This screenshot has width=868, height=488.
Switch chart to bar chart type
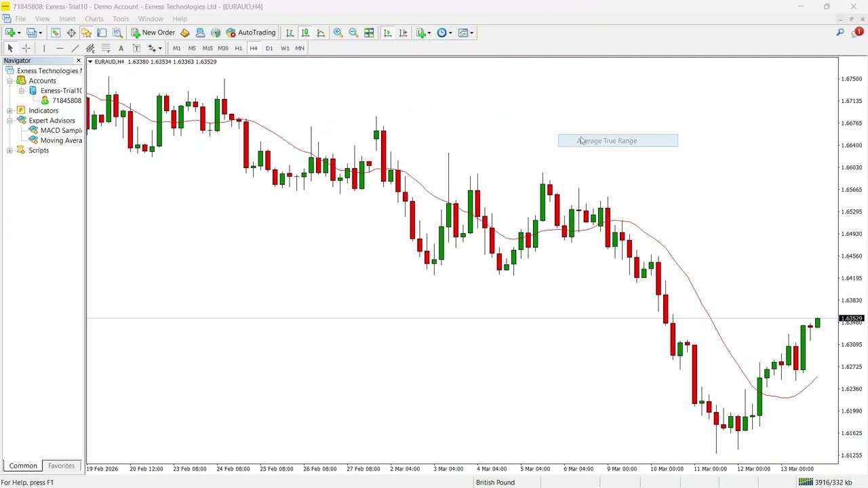point(290,33)
